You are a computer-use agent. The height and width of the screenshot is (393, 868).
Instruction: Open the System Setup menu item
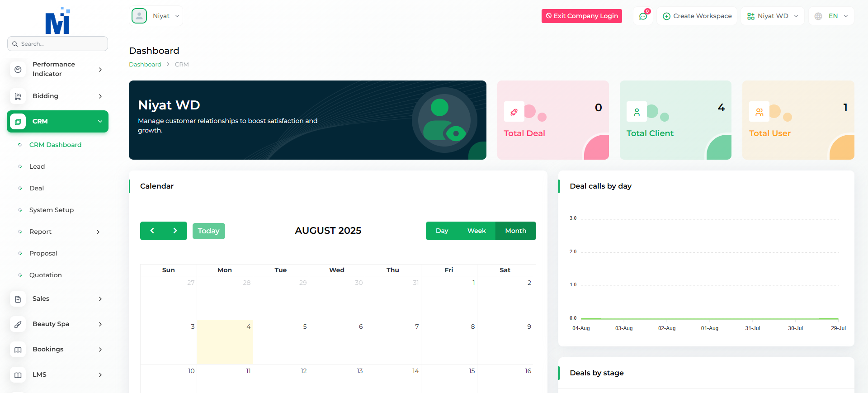(52, 210)
